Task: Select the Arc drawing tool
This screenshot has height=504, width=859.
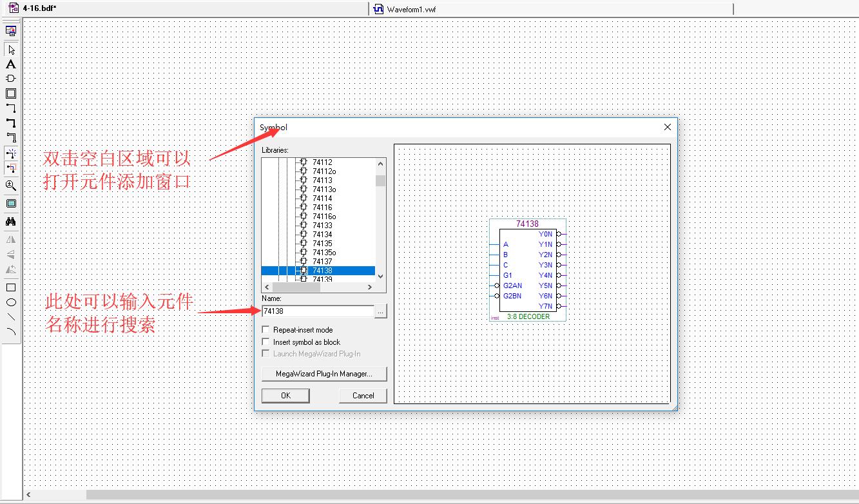Action: coord(11,332)
